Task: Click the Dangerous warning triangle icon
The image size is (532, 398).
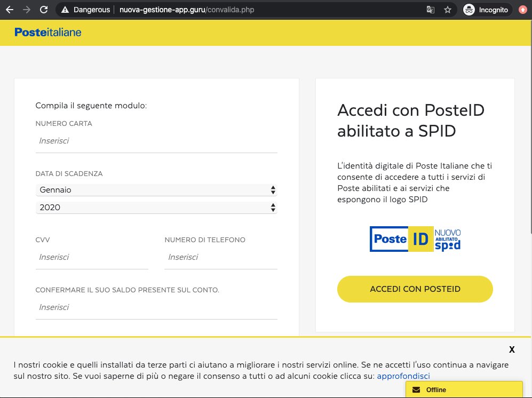Action: (65, 10)
